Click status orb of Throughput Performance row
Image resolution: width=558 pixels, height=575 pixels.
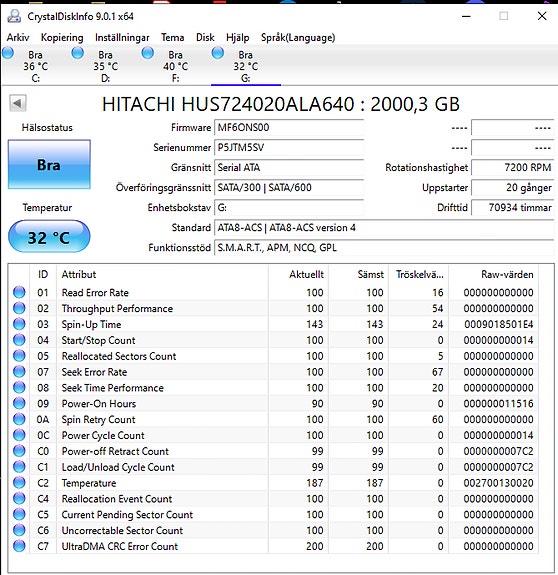19,308
